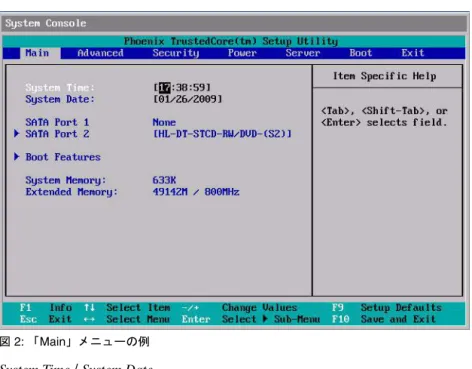Click the Item Specific Help heading
This screenshot has height=369, width=472.
click(384, 76)
